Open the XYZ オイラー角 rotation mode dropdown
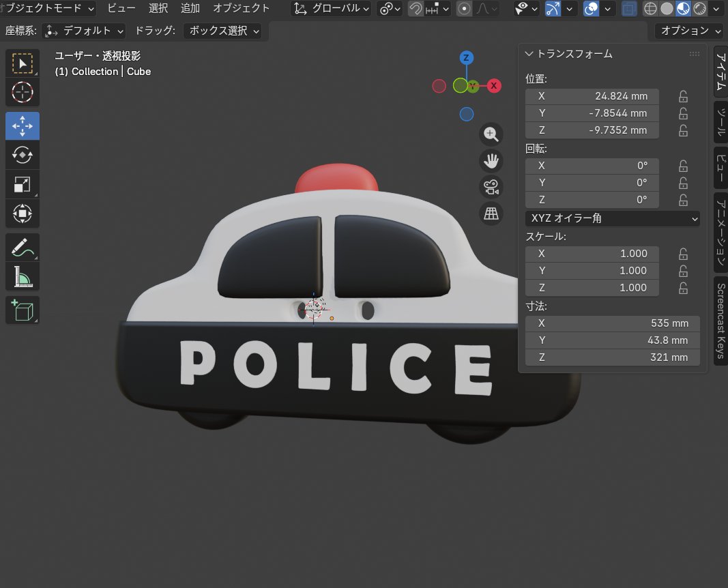728x588 pixels. coord(613,218)
